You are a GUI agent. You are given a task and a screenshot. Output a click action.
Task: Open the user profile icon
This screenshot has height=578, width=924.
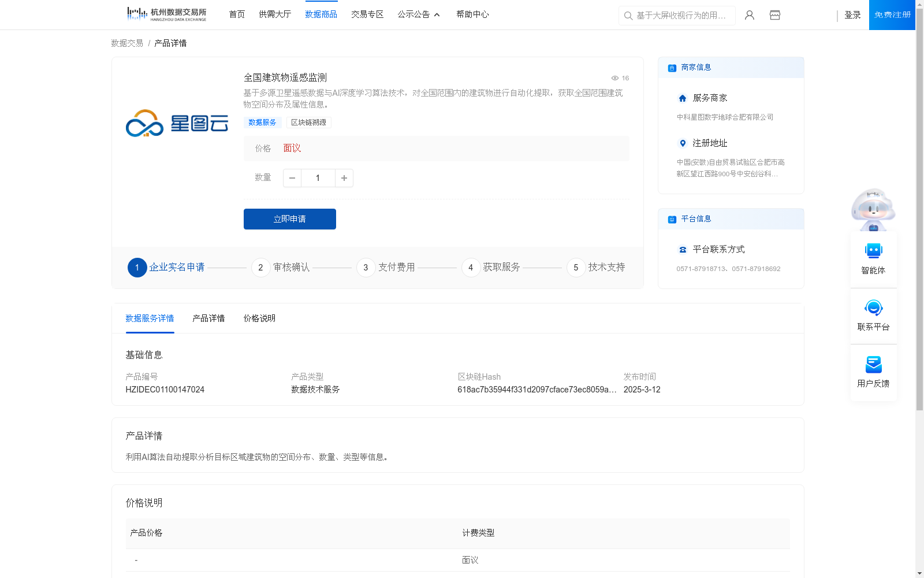(x=750, y=15)
